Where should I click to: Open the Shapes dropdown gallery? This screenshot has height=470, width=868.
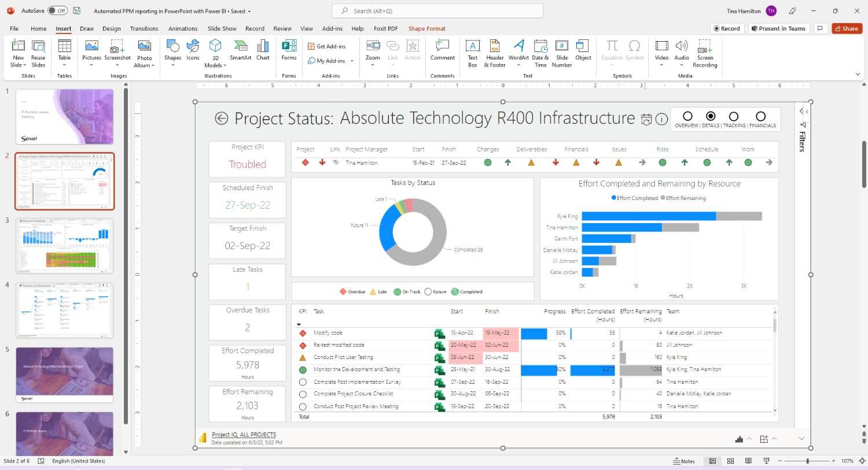(x=172, y=65)
